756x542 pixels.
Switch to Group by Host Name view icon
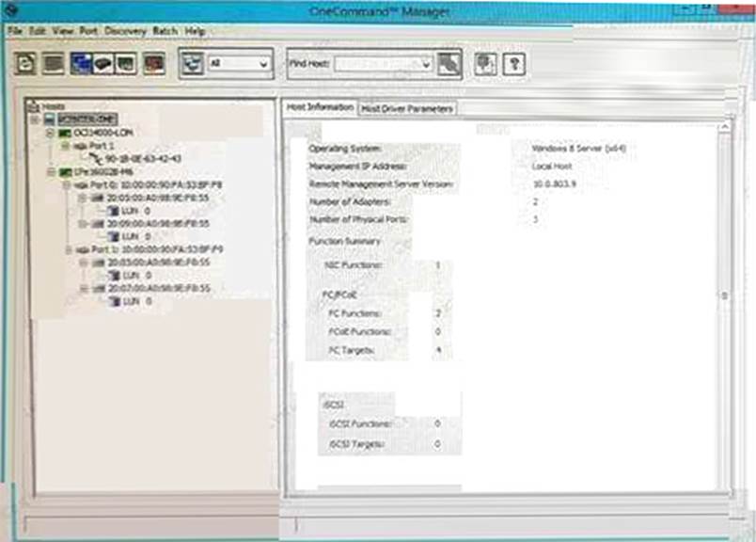[81, 64]
